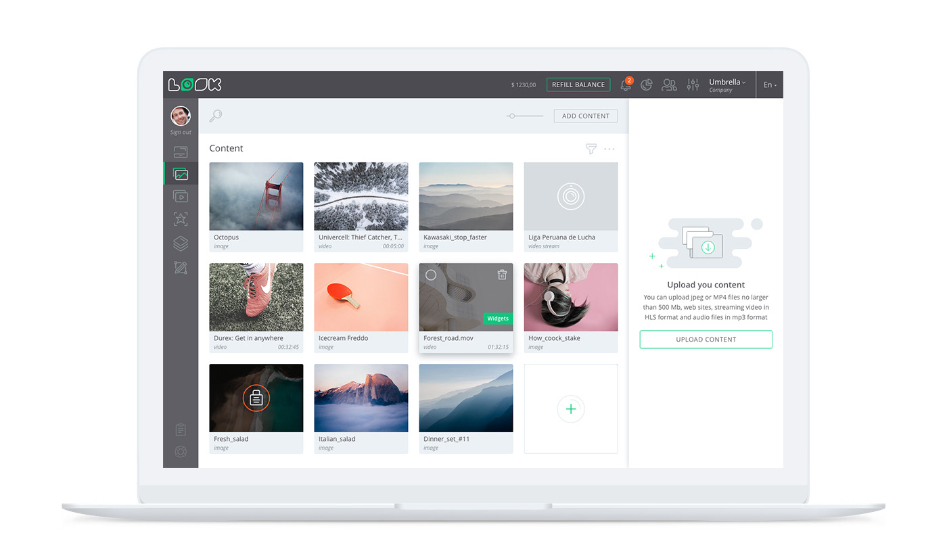Open the Italian_salad thumbnail
The image size is (947, 560).
(361, 398)
